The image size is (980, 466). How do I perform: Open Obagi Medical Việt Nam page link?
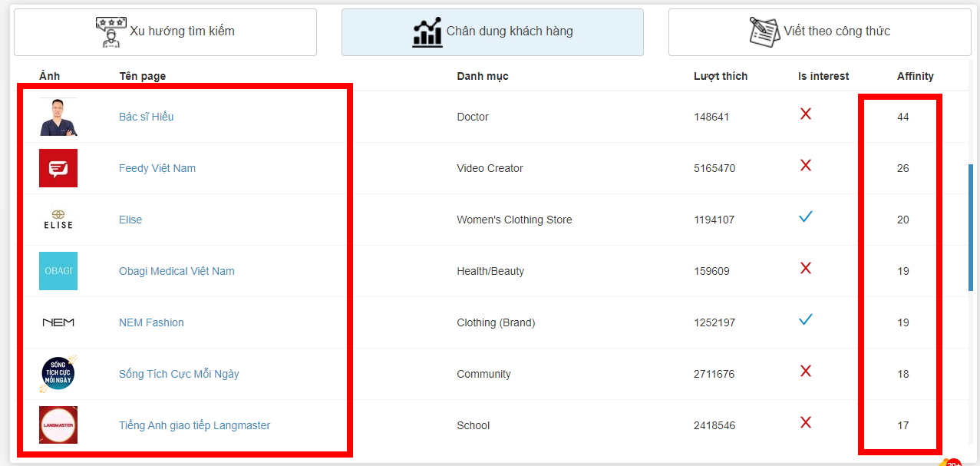(x=177, y=271)
